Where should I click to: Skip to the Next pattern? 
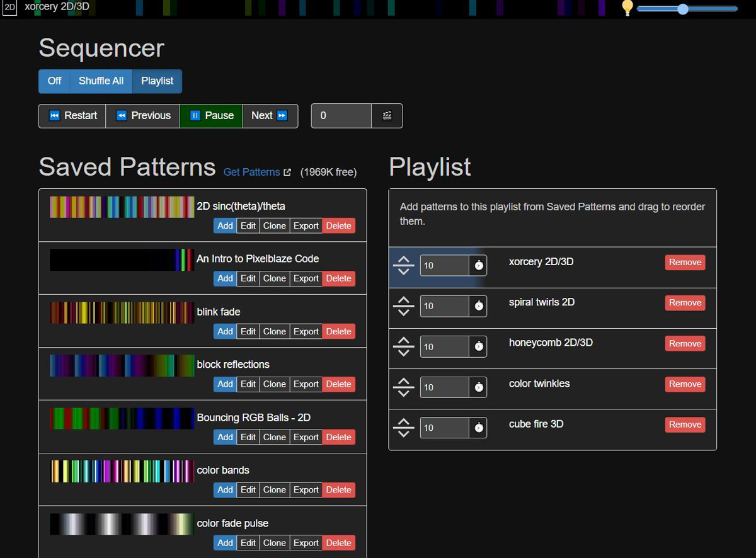point(269,116)
